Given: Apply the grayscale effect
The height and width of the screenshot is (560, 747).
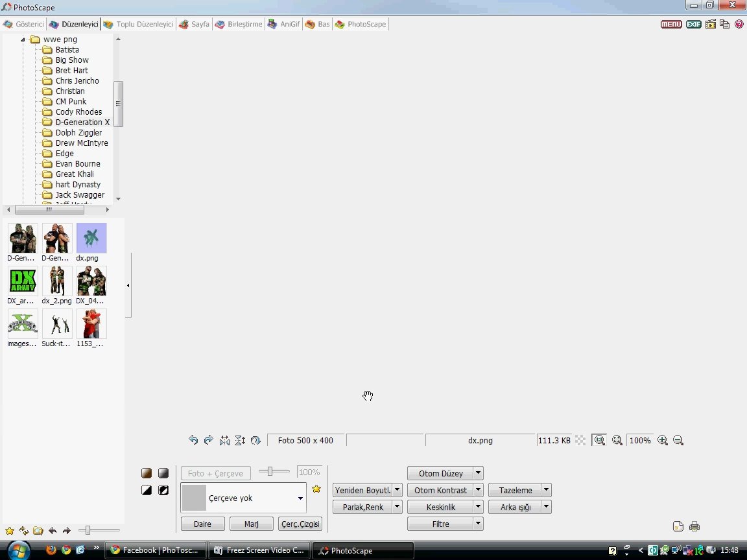Looking at the screenshot, I should pos(163,473).
